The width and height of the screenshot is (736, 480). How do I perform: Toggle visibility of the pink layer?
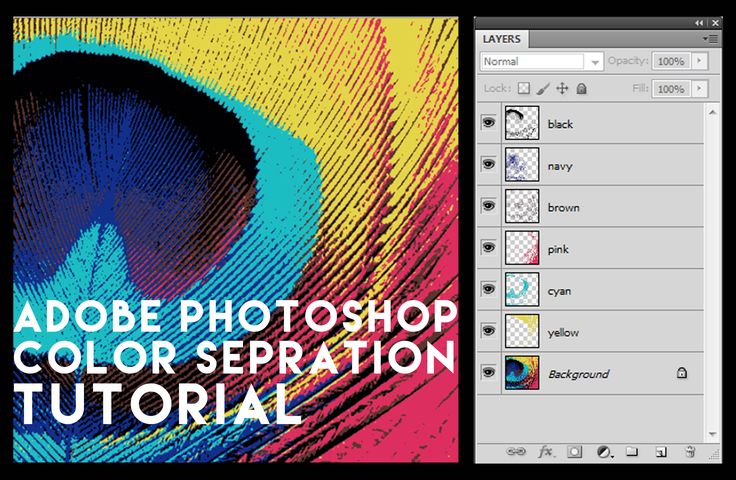click(489, 247)
